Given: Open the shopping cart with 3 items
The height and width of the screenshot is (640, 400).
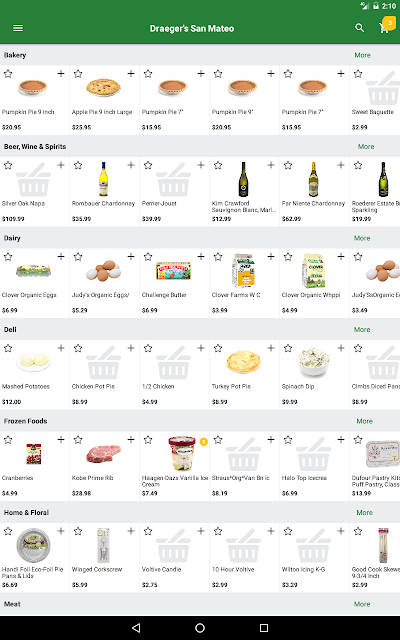Looking at the screenshot, I should [x=385, y=26].
